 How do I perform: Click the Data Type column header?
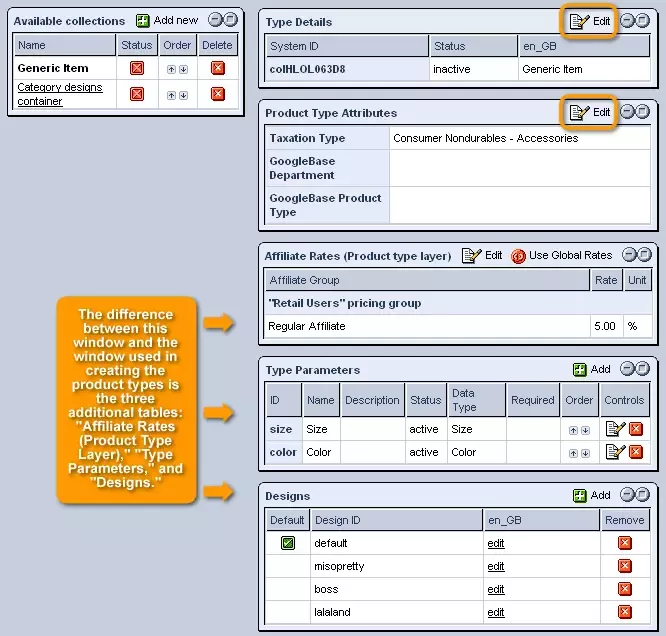[476, 400]
